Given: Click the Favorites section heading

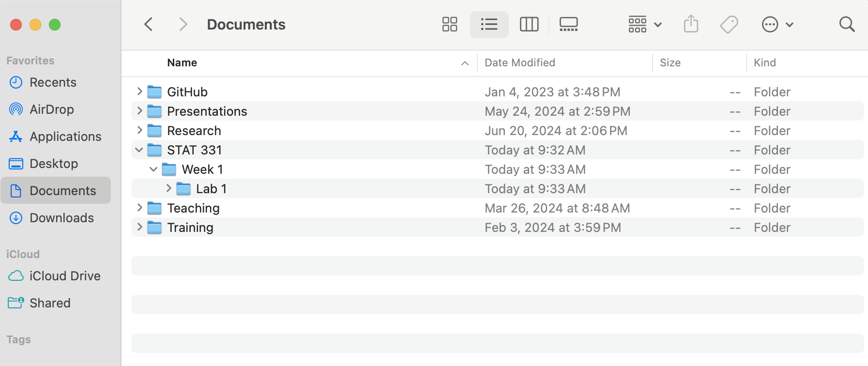Looking at the screenshot, I should pos(30,61).
